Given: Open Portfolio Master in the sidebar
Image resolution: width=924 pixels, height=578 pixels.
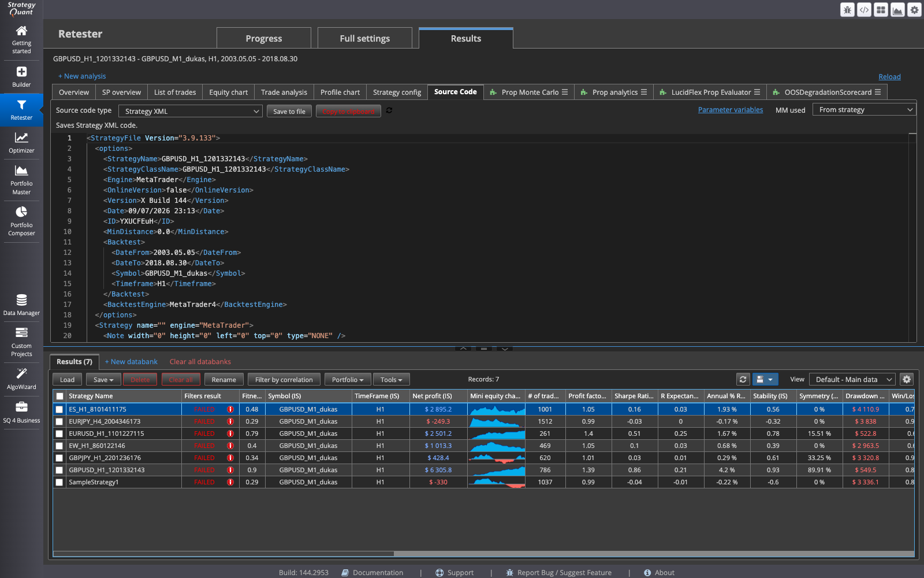Looking at the screenshot, I should tap(21, 180).
